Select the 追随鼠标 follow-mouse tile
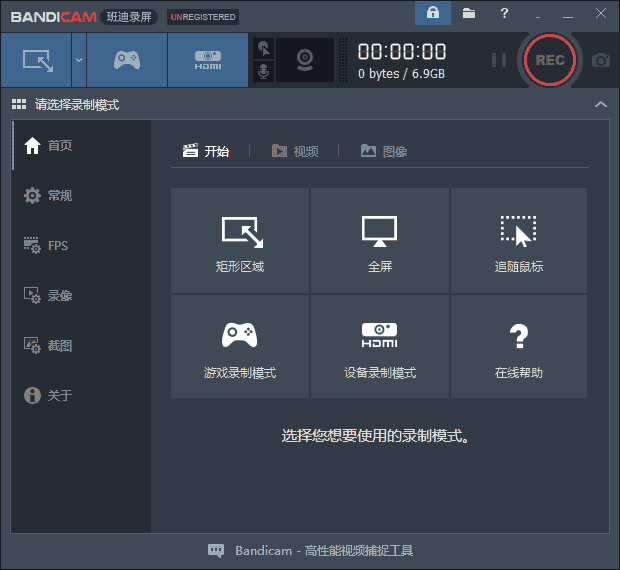This screenshot has width=620, height=570. 519,242
